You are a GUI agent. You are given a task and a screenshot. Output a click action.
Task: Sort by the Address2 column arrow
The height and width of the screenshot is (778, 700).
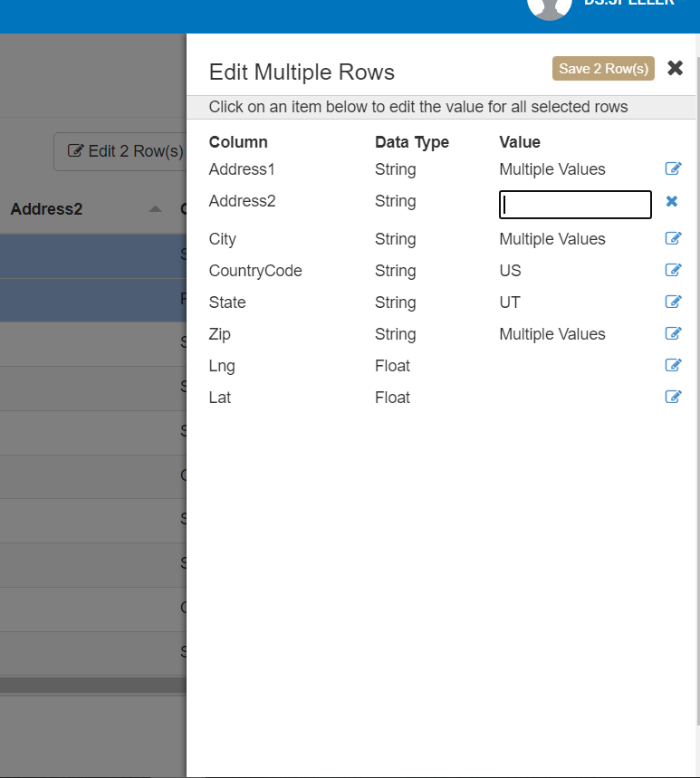(x=155, y=209)
